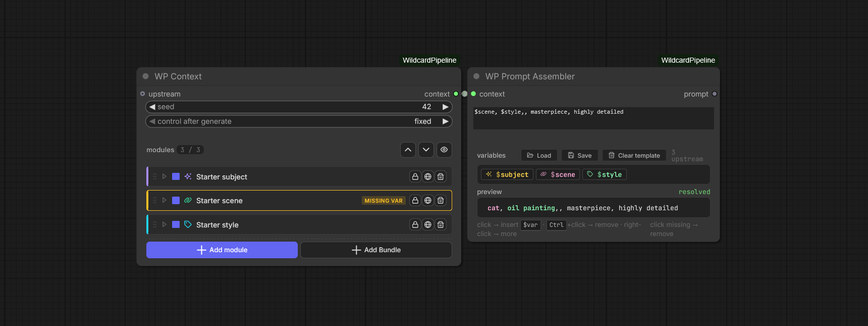Image resolution: width=868 pixels, height=326 pixels.
Task: Increase the seed value with right arrow
Action: click(x=446, y=107)
